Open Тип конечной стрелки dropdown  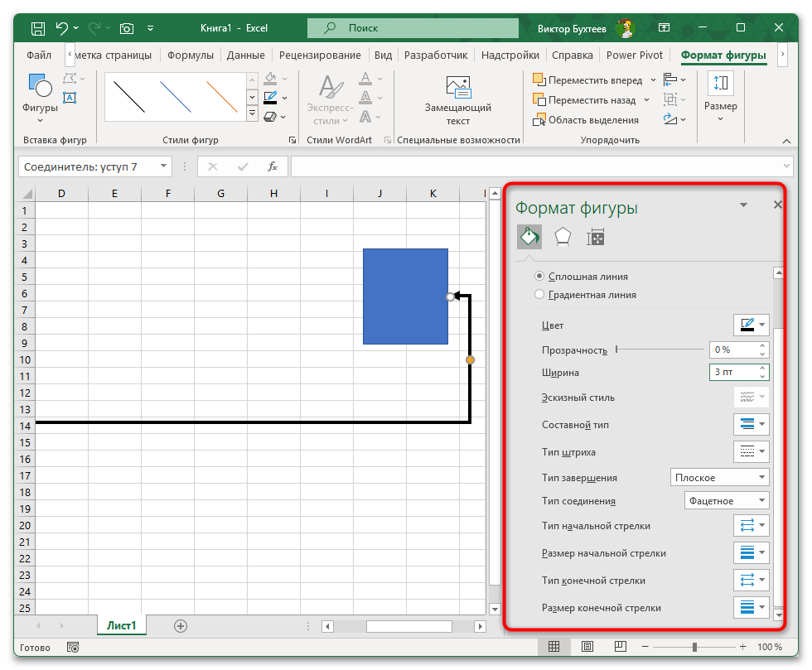(x=752, y=580)
